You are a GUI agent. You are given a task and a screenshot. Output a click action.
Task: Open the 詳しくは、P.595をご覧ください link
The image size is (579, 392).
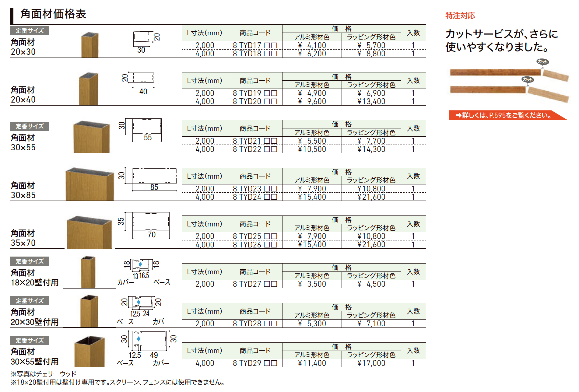click(x=508, y=115)
